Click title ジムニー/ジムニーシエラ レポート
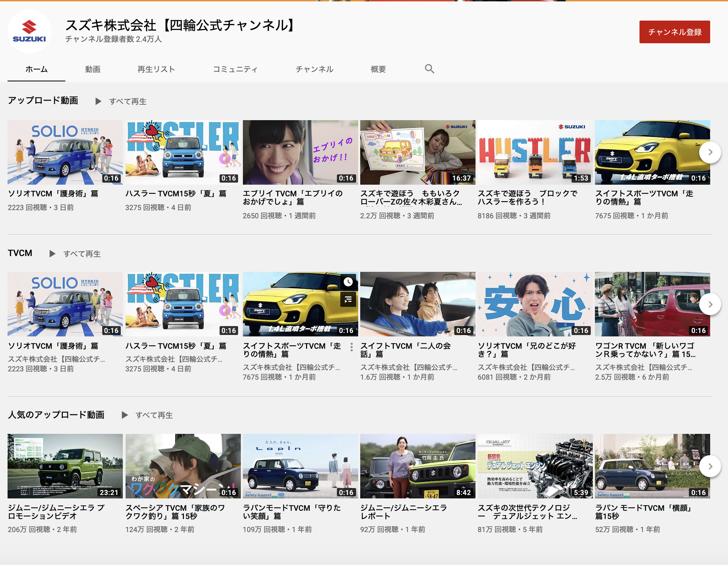Screen dimensions: 728x565 tap(404, 512)
